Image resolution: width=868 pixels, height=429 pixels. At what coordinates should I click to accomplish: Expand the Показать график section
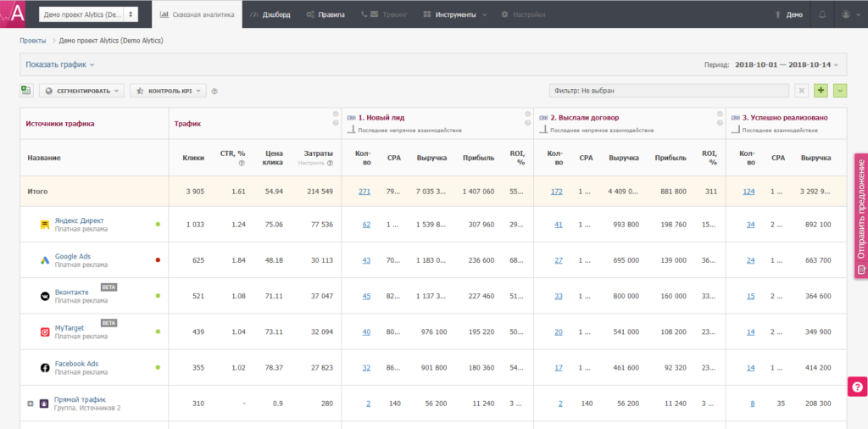click(59, 64)
